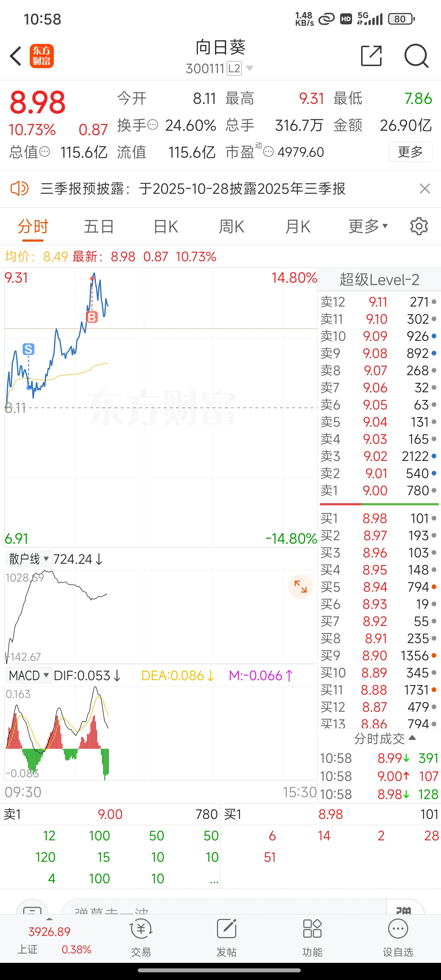Tap sell-9 row price 9.08
Image resolution: width=441 pixels, height=980 pixels.
(x=375, y=353)
